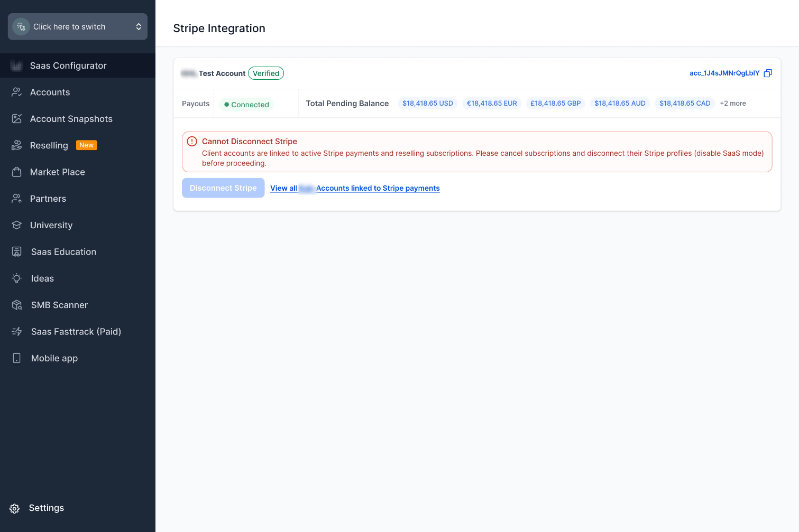Click the €18,418.65 EUR balance chip
Screen dimensions: 799x532
(492, 104)
